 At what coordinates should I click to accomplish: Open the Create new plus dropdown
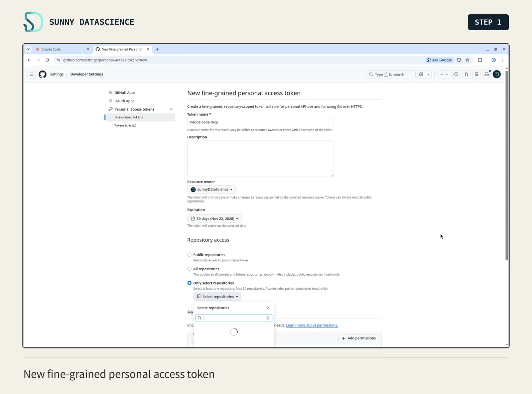pos(444,74)
